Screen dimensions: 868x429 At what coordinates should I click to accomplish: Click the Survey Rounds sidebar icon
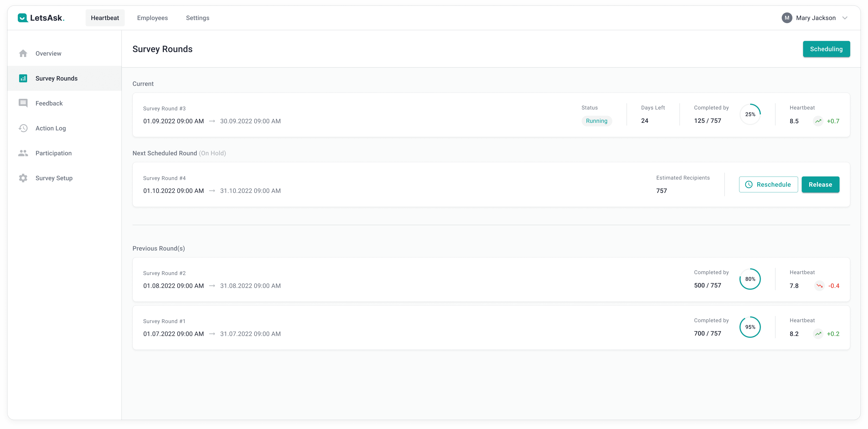pos(23,78)
